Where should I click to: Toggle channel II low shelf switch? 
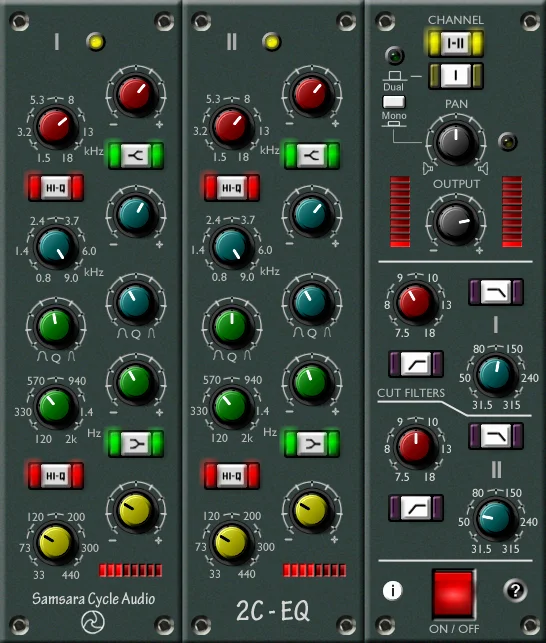pos(312,444)
